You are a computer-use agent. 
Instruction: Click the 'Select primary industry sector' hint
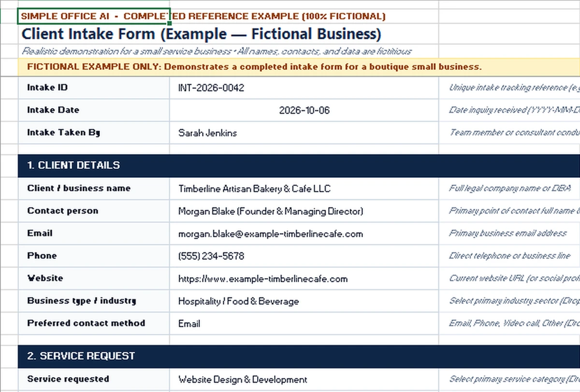[514, 301]
